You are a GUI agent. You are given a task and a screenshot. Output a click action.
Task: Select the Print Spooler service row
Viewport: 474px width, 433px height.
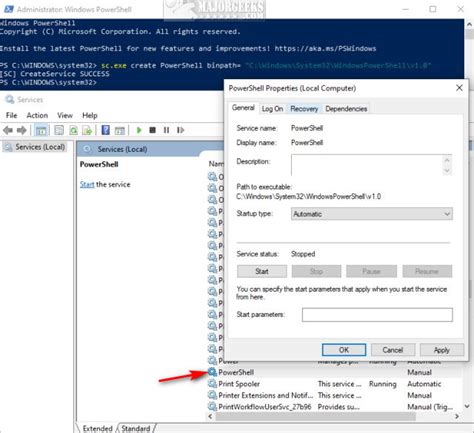334,384
